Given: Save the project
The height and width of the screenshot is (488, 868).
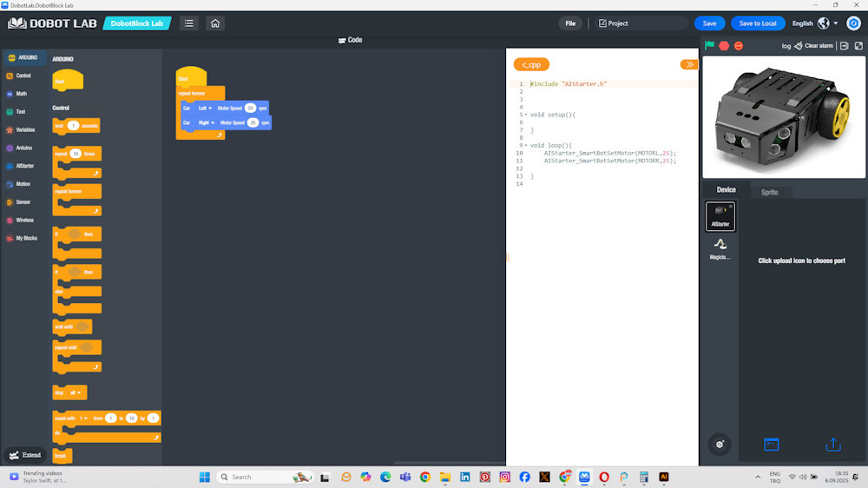Looking at the screenshot, I should point(709,23).
